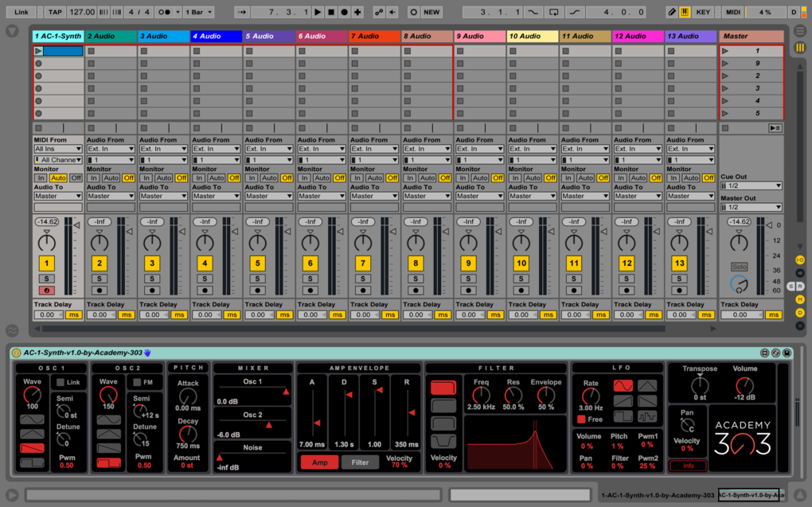The height and width of the screenshot is (507, 812).
Task: Enable the OSC 1 Link checkbox
Action: 60,382
